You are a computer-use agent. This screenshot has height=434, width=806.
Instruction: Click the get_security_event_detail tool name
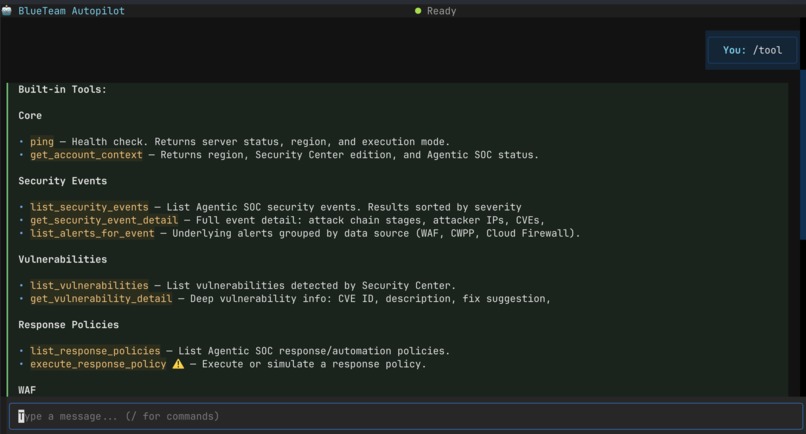tap(104, 220)
